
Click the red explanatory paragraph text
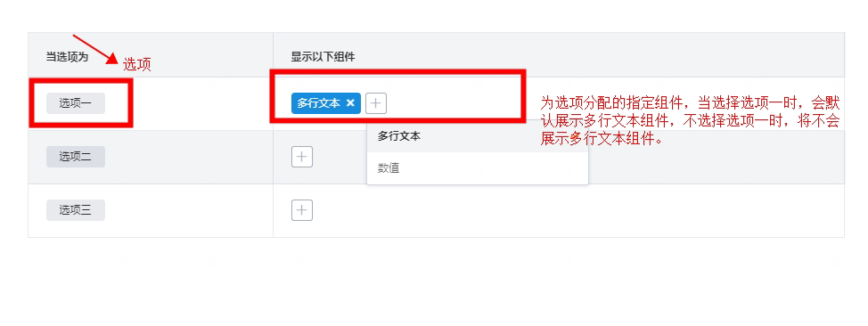coord(690,120)
